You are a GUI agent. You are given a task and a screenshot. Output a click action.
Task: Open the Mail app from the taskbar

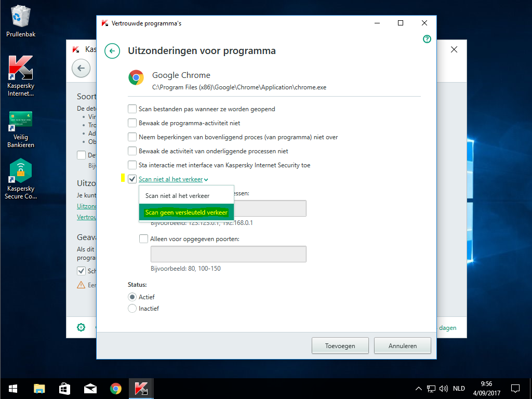coord(90,389)
